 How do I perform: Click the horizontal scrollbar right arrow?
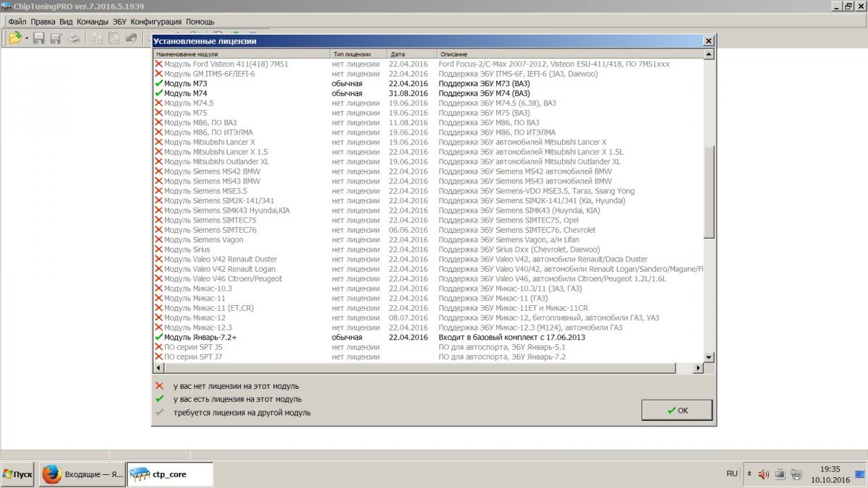[x=699, y=368]
